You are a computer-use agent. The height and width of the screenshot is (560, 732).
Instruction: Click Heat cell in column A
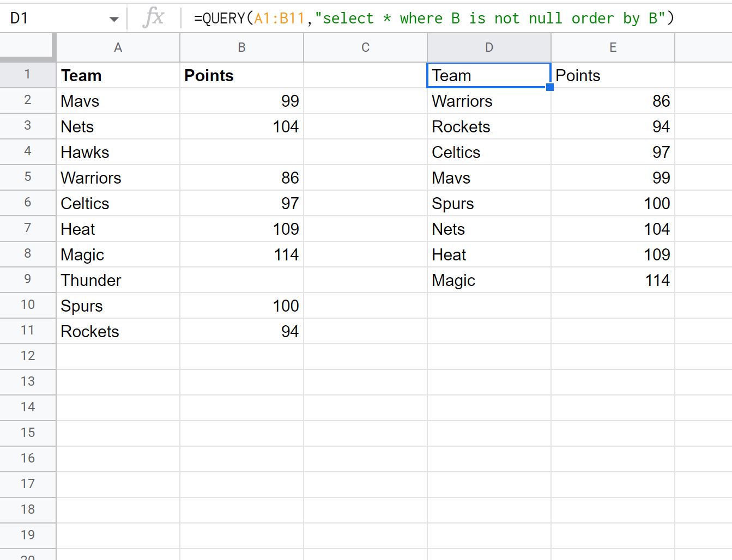[118, 229]
